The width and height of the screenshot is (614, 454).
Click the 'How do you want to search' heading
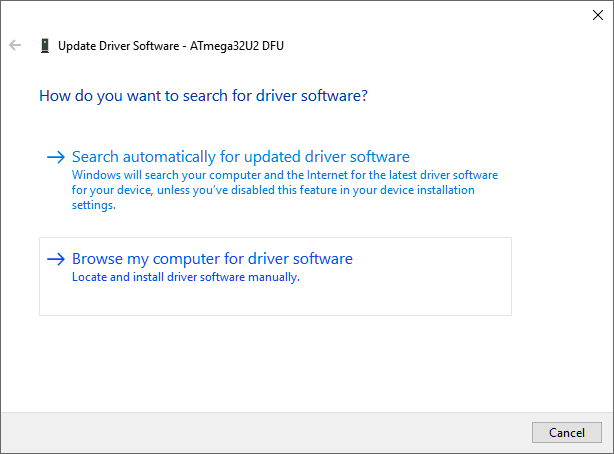(x=203, y=96)
